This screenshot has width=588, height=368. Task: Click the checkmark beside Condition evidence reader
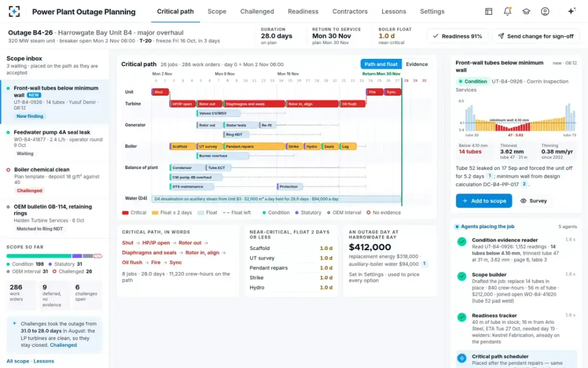pos(462,241)
